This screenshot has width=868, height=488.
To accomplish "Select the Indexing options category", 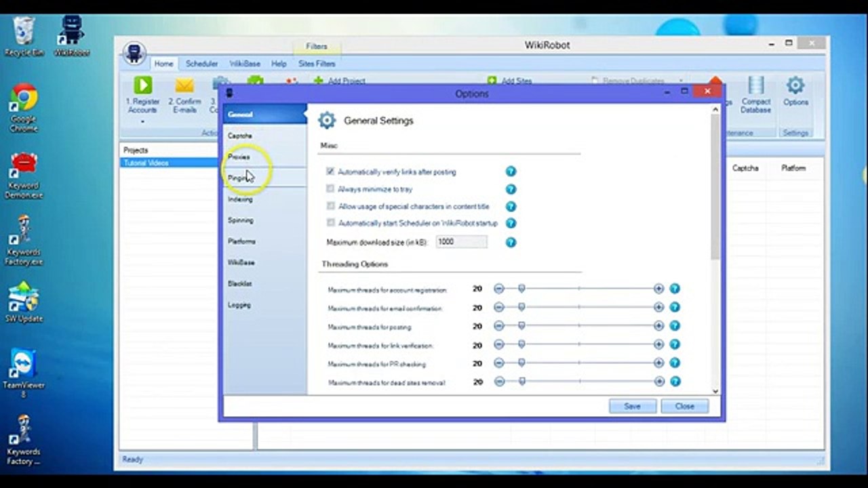I will (265, 199).
